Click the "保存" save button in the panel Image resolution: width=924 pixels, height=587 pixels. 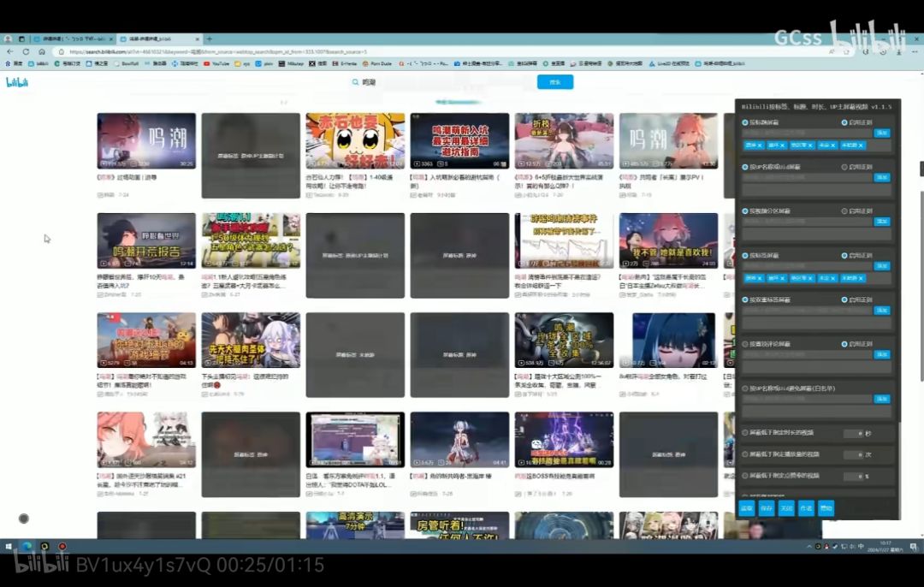(766, 508)
